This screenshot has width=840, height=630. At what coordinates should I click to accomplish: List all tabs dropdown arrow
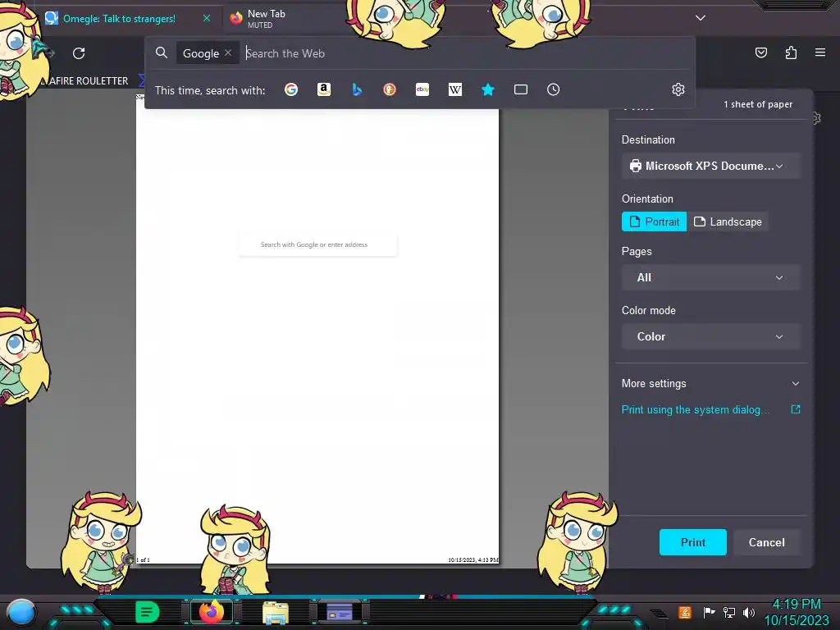coord(701,18)
